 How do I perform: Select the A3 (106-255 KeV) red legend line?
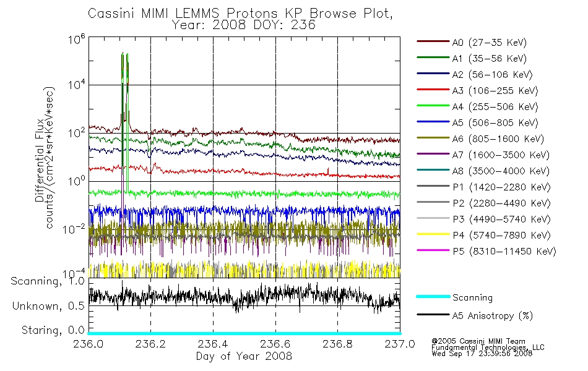point(433,90)
